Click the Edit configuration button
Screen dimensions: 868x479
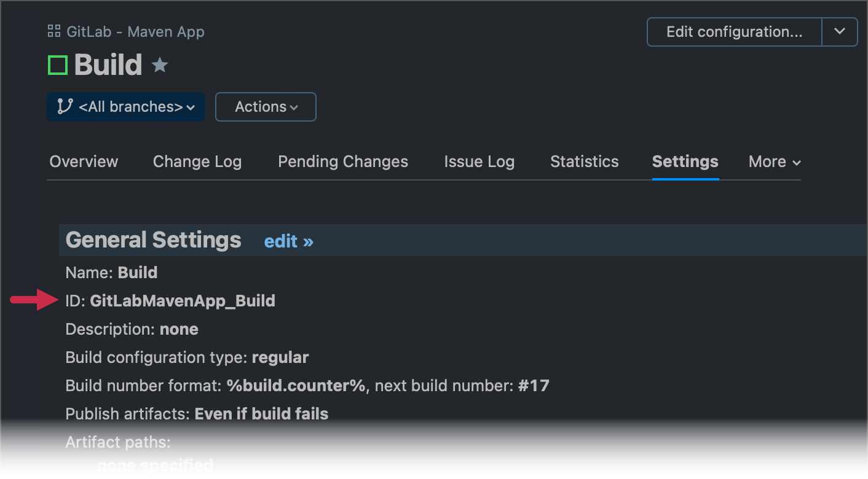click(733, 31)
